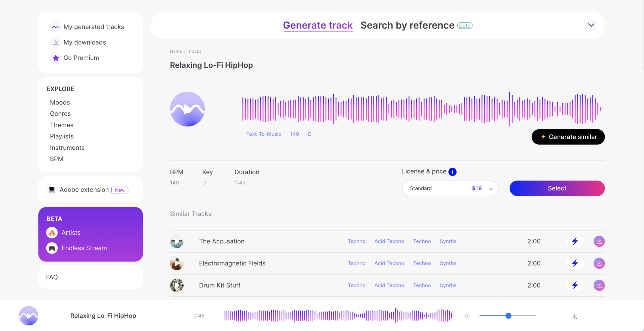Generate similar to Electromagnetic Fields via lightning icon
The height and width of the screenshot is (331, 644).
pyautogui.click(x=575, y=263)
